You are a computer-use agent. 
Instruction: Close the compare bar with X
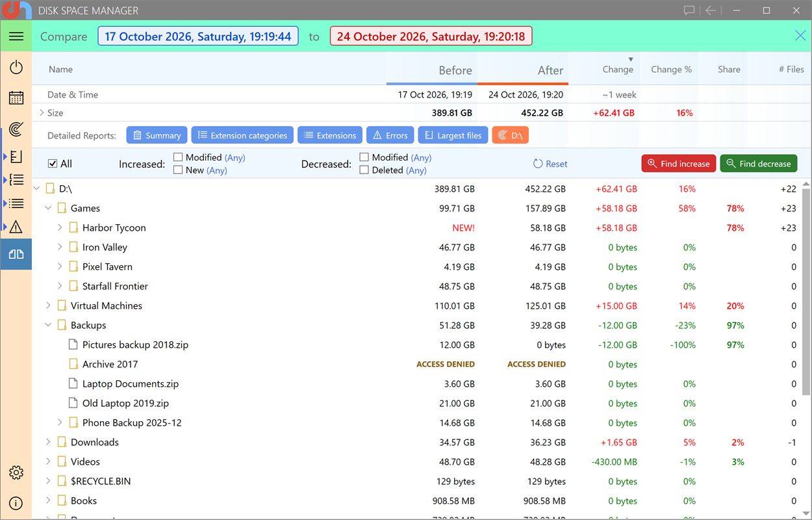tap(800, 36)
